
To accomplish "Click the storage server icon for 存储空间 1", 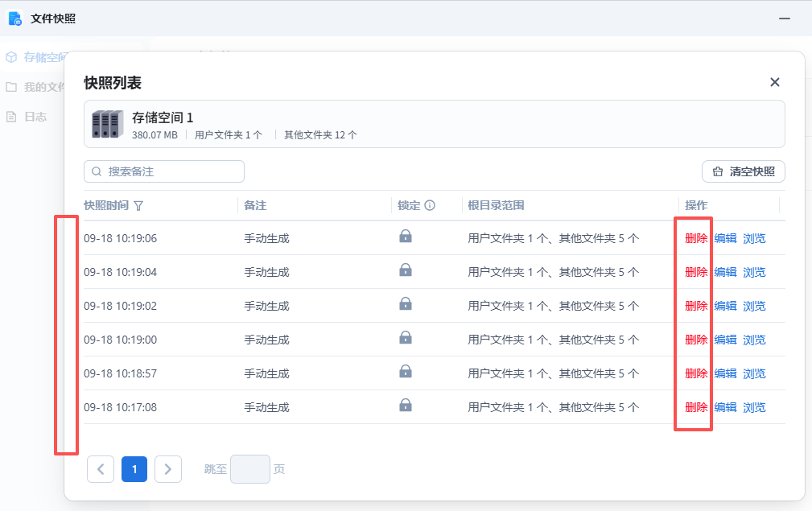I will (x=107, y=124).
